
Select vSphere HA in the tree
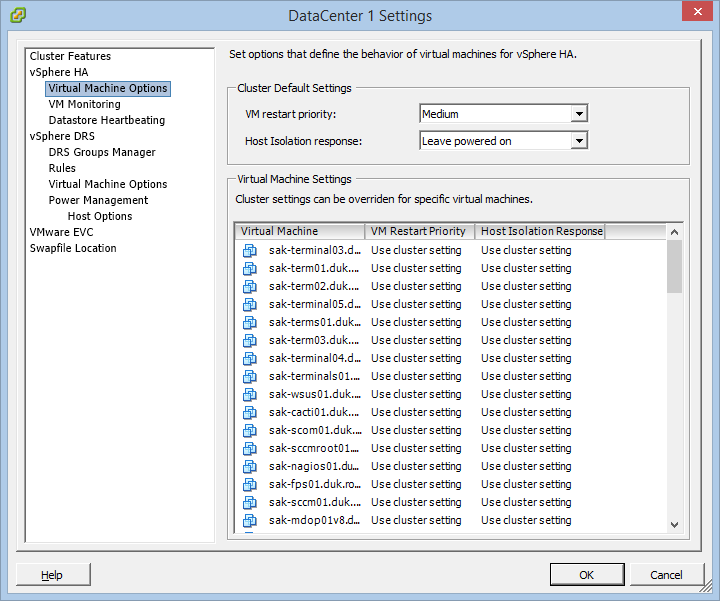[59, 72]
